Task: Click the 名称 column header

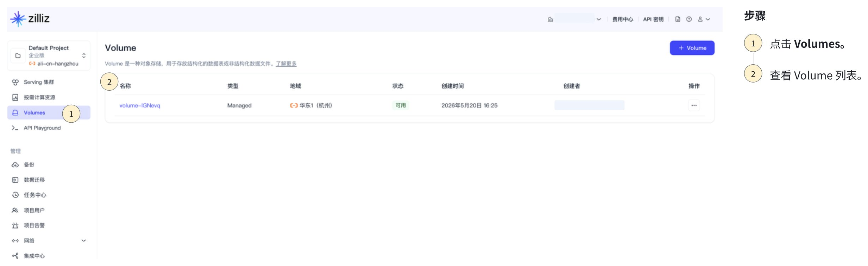Action: click(x=125, y=86)
